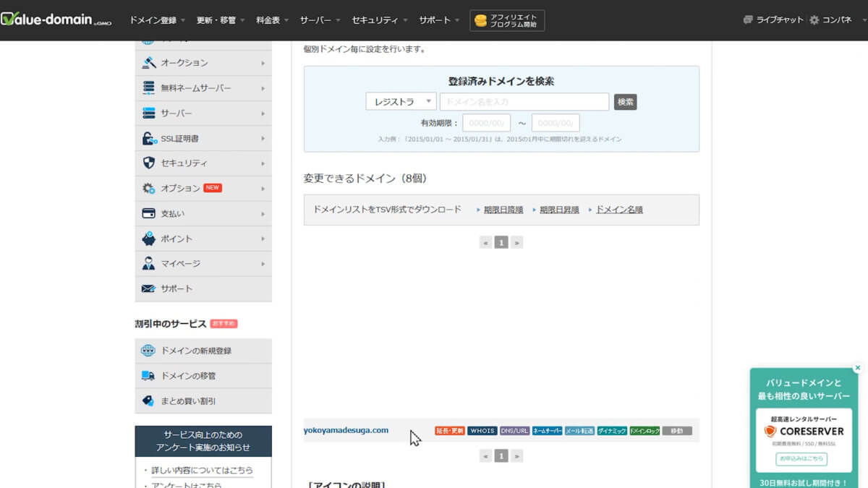Click the payment credit card icon
The height and width of the screenshot is (488, 868).
[x=149, y=213]
